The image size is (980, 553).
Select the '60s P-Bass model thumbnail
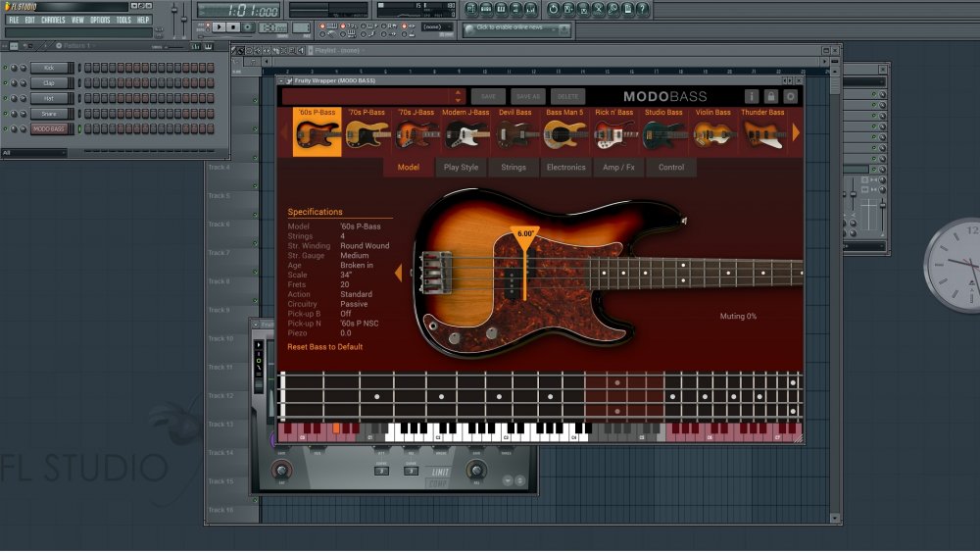point(317,131)
